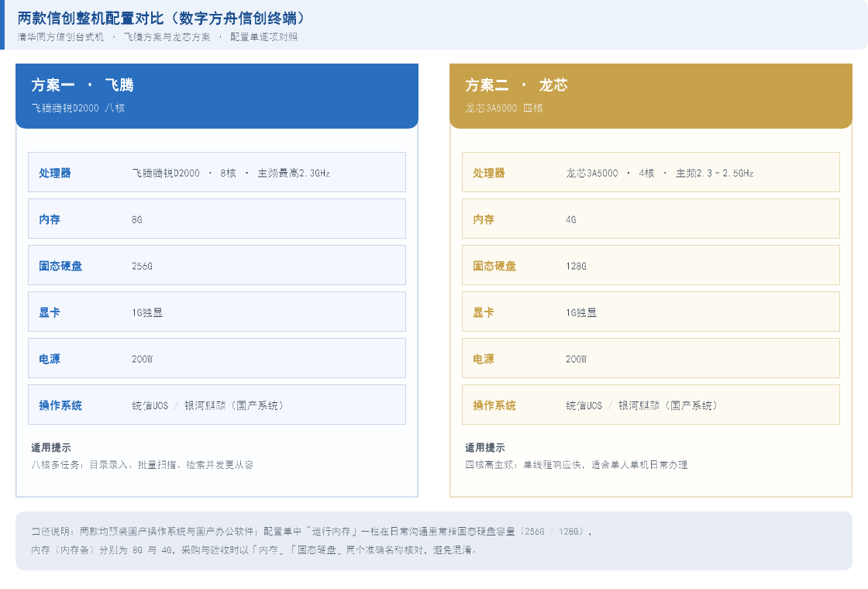This screenshot has width=868, height=589.
Task: Click 显卡 label in 龙芯 card
Action: [484, 312]
